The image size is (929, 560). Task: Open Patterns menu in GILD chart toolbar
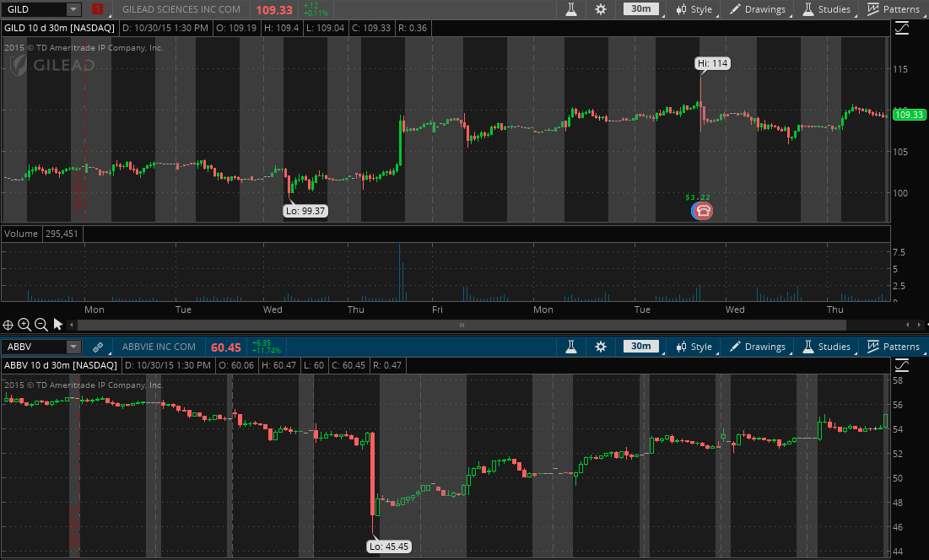(894, 9)
